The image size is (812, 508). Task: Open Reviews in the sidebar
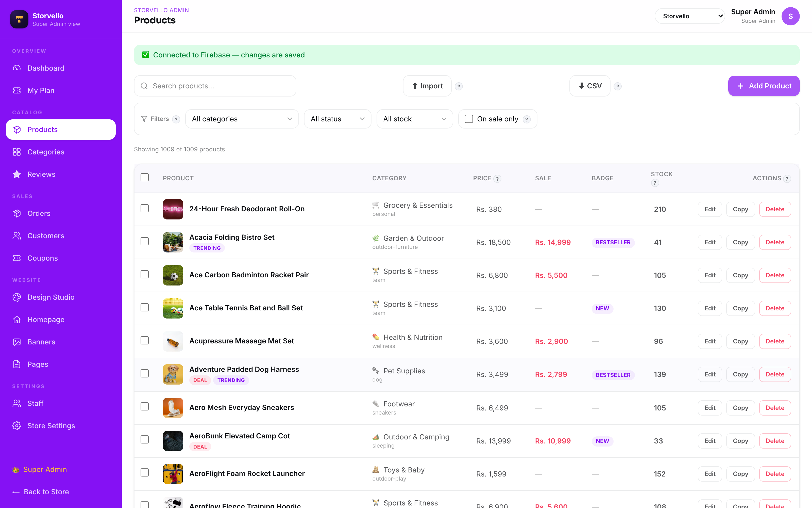[61, 174]
